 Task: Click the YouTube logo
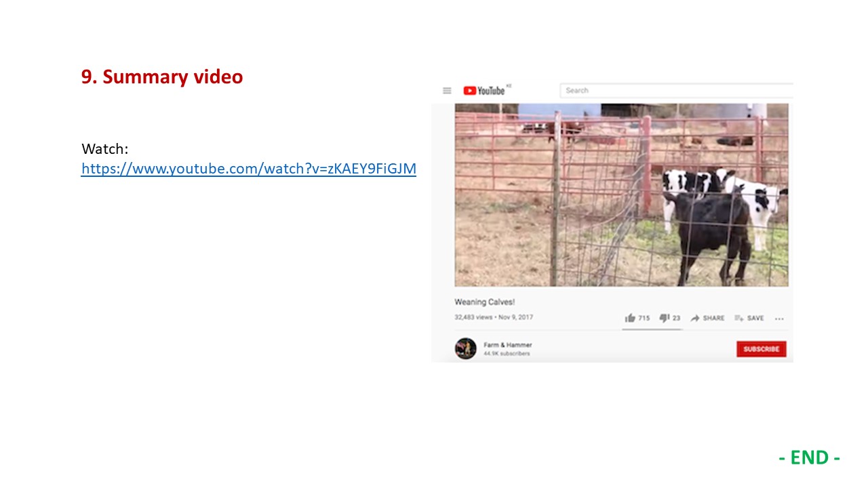[x=484, y=91]
